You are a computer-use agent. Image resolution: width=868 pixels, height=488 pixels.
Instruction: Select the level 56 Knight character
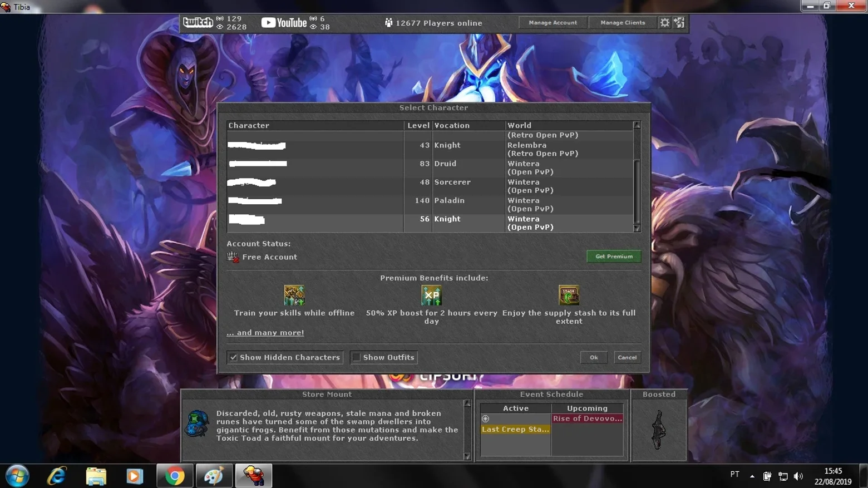pyautogui.click(x=430, y=223)
